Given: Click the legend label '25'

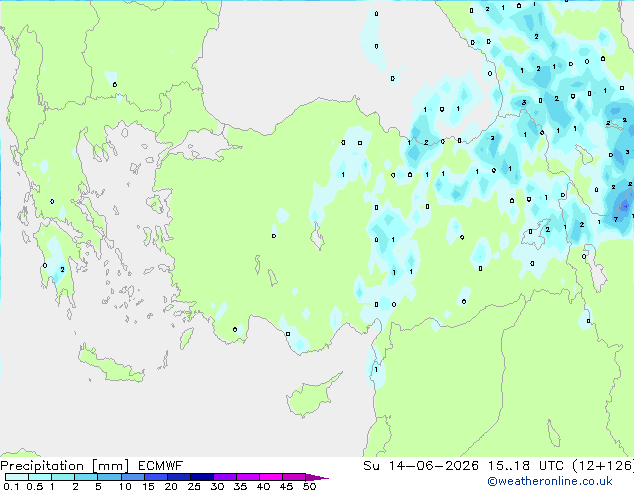Looking at the screenshot, I should [194, 486].
